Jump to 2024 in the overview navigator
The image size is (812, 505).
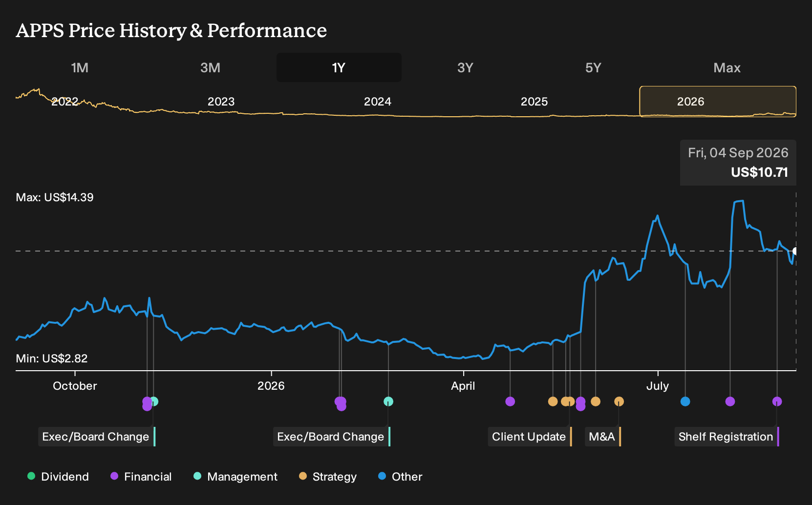tap(378, 102)
